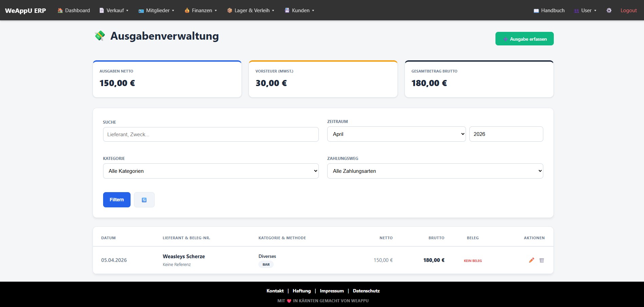This screenshot has height=307, width=644.
Task: Click the KATEGORIE & METHODE column header
Action: pos(282,238)
